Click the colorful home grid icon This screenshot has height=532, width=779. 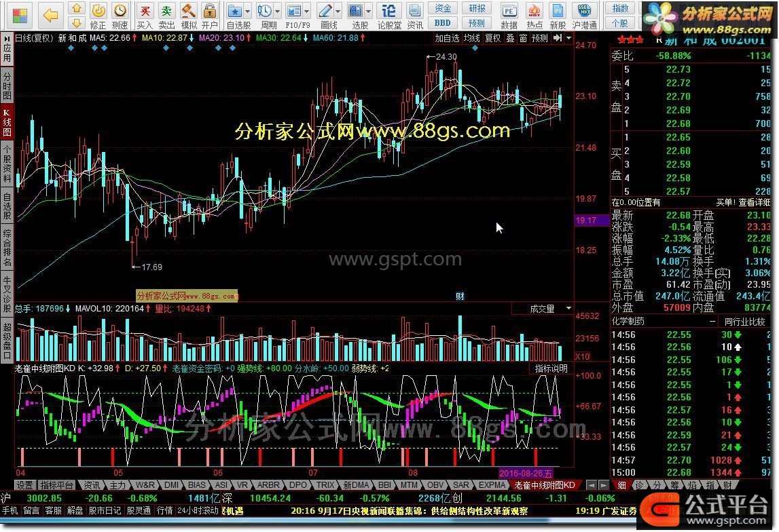click(x=20, y=15)
